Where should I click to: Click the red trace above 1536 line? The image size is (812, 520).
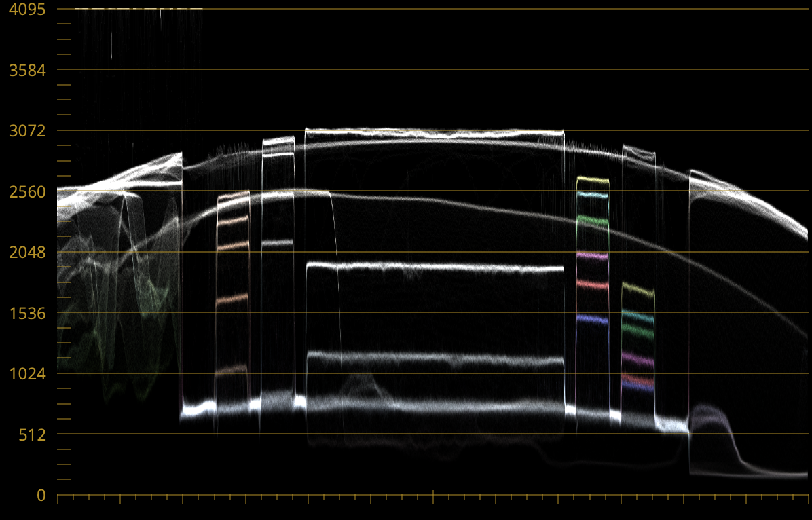click(593, 284)
